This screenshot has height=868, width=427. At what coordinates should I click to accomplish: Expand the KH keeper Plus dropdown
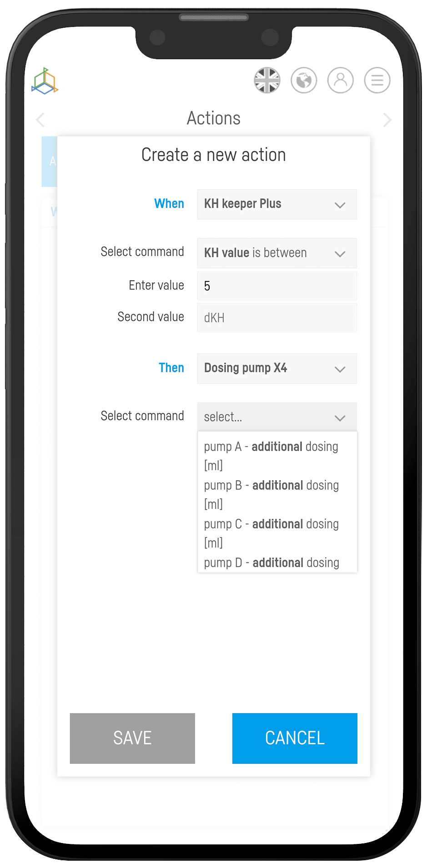tap(276, 204)
